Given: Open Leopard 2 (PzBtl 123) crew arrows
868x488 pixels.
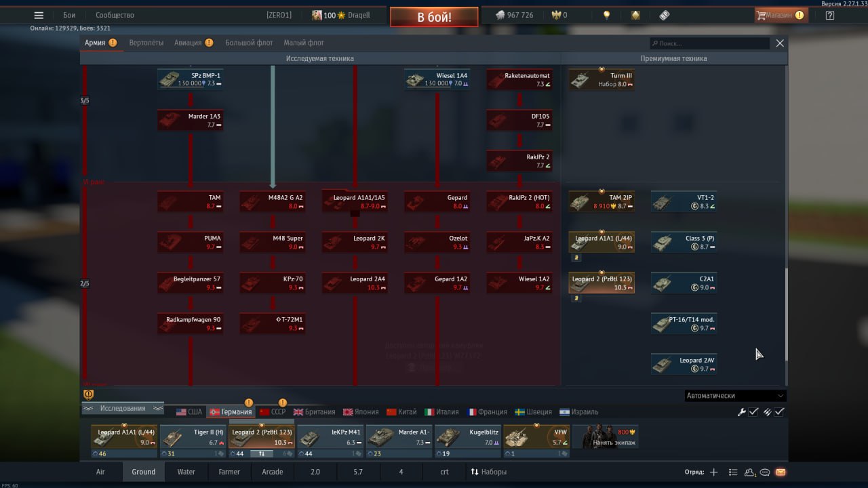Looking at the screenshot, I should pos(262,453).
